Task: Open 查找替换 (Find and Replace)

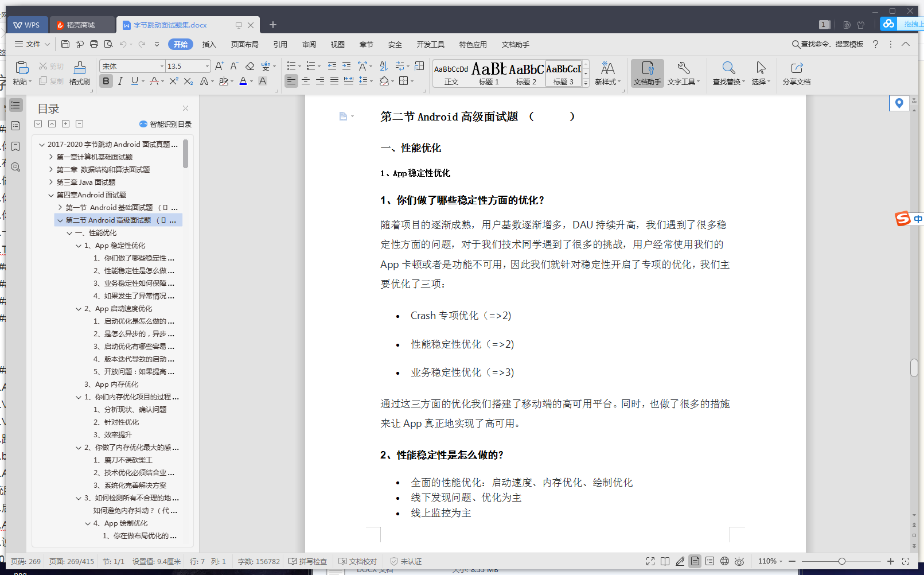Action: click(x=729, y=73)
